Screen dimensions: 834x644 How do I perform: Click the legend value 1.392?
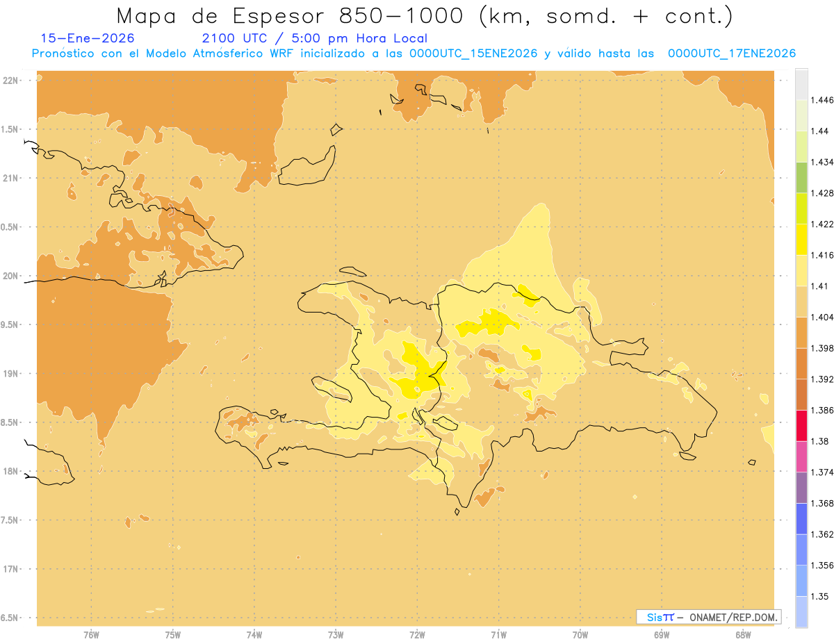822,379
